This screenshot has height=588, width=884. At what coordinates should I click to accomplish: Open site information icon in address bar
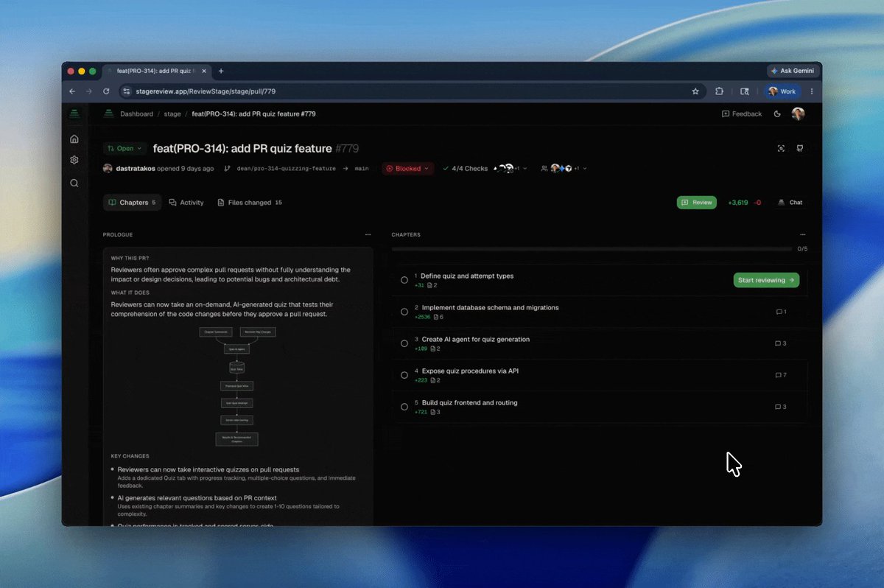click(127, 91)
